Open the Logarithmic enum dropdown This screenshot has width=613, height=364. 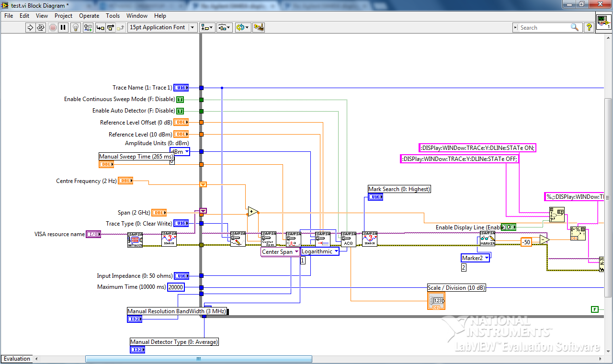(320, 251)
